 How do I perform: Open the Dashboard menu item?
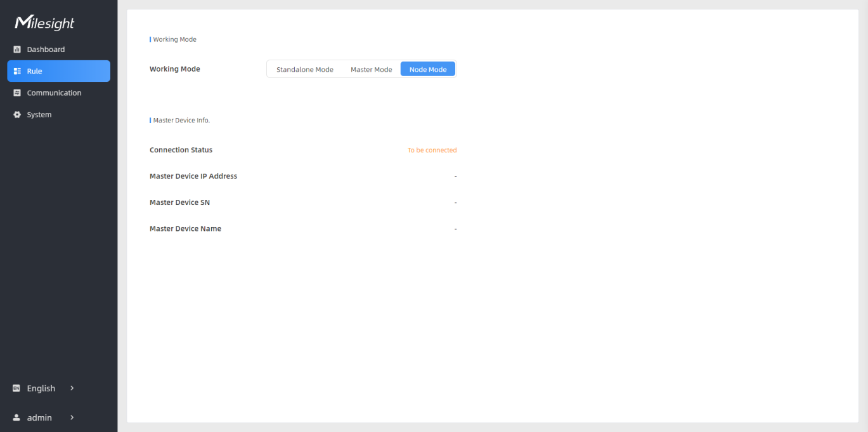coord(46,49)
